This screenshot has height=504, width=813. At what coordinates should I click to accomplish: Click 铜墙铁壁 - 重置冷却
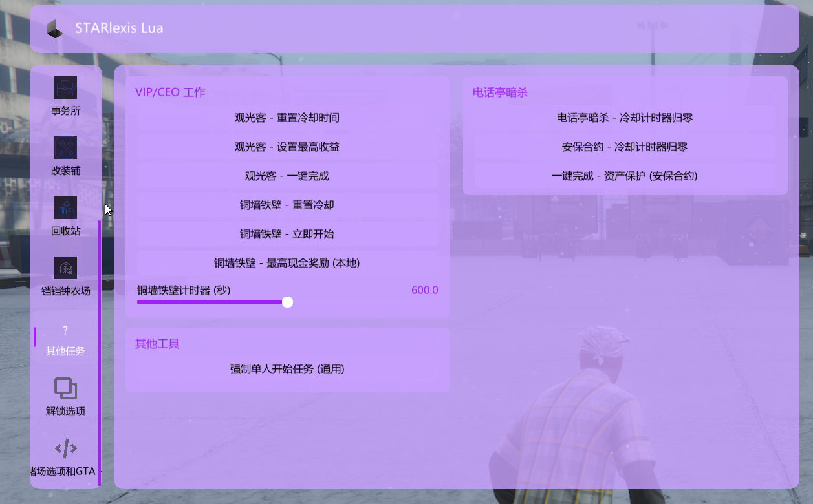coord(287,205)
